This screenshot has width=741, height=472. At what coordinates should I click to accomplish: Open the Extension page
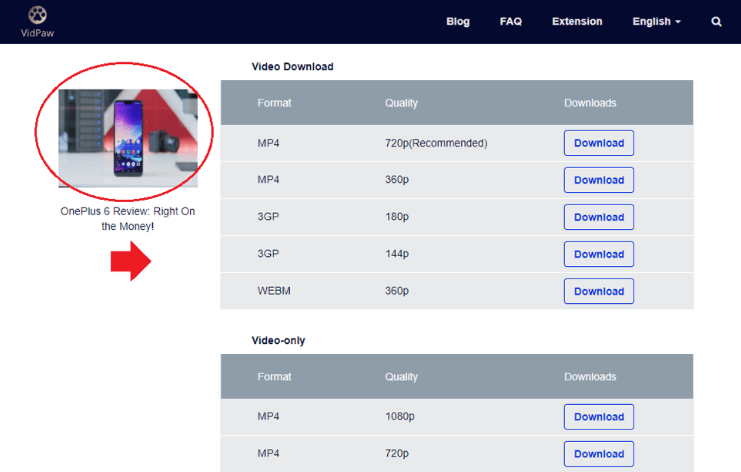pyautogui.click(x=577, y=21)
